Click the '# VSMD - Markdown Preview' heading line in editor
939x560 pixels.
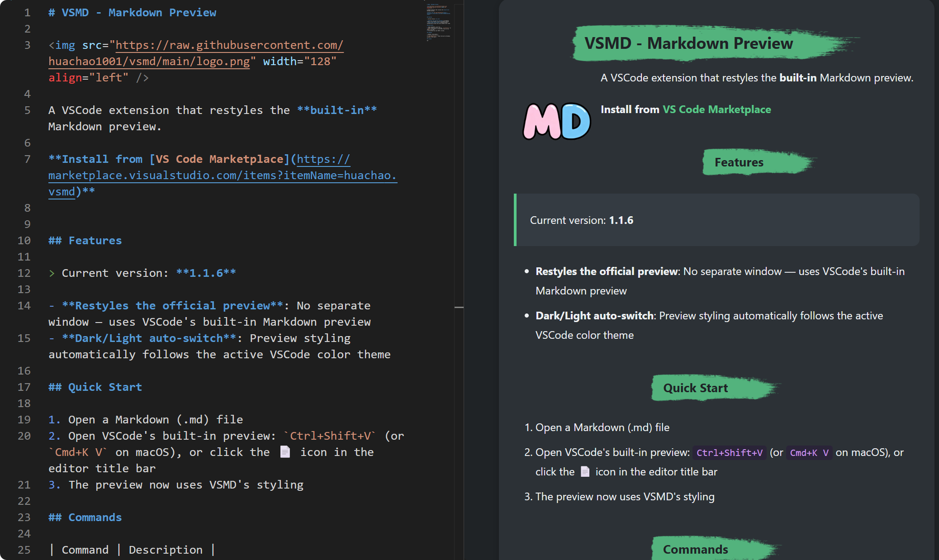(132, 13)
